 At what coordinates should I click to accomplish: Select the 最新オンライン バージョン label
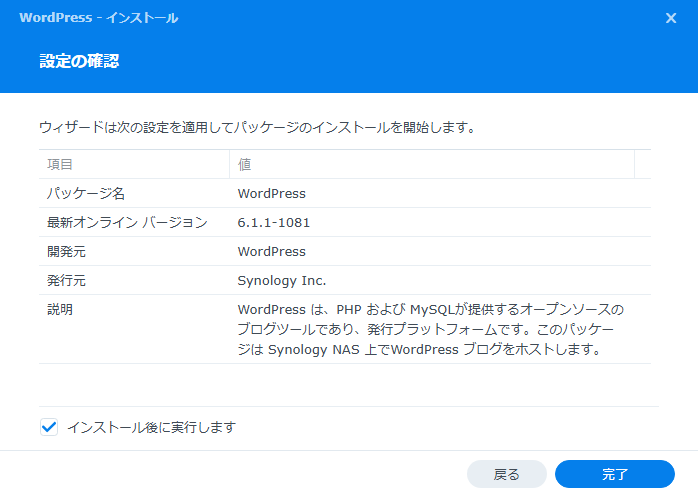click(127, 222)
